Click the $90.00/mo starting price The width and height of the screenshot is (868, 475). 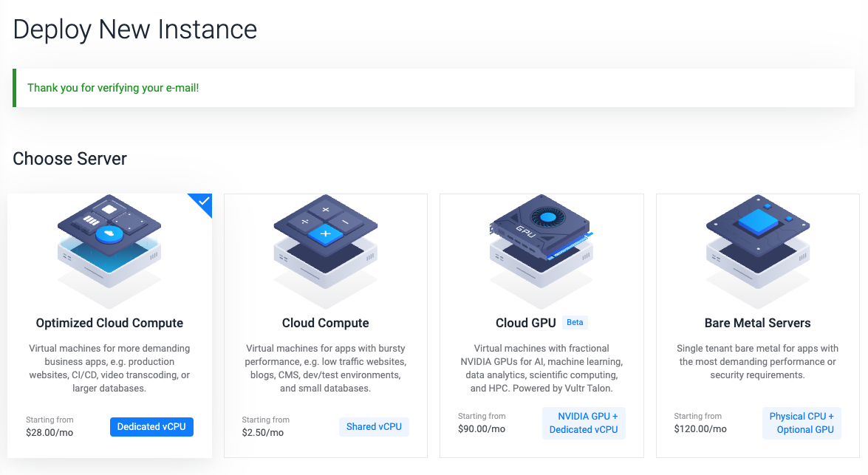coord(482,429)
